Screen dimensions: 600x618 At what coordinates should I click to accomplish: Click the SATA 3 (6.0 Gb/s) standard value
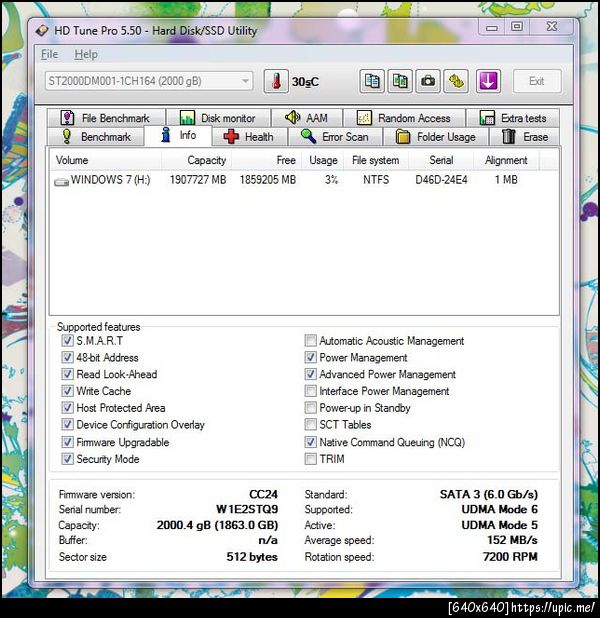(489, 494)
